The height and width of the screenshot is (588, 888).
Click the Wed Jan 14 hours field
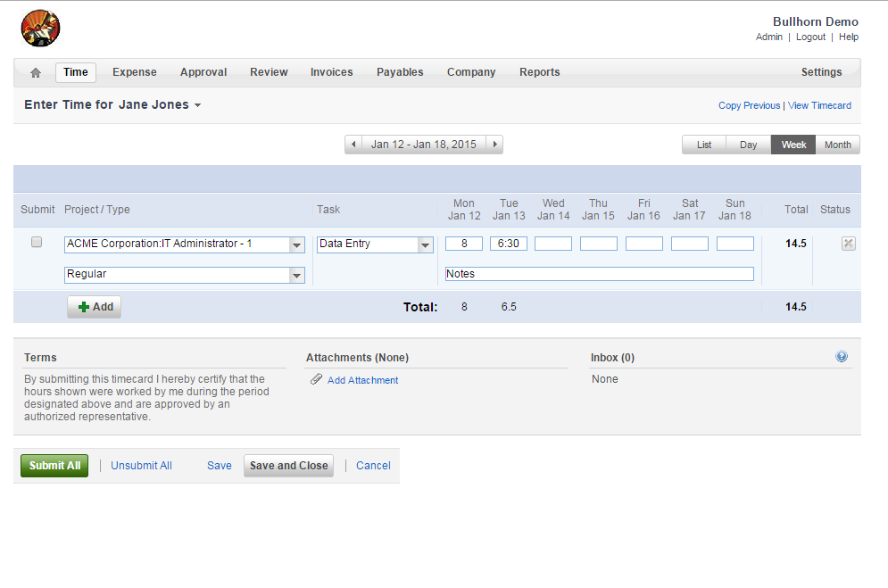pos(553,244)
